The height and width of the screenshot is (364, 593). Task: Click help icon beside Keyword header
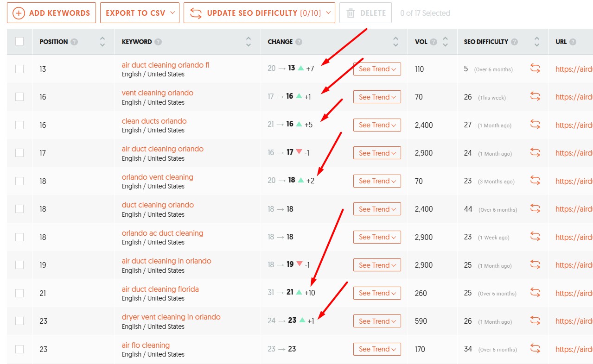(x=158, y=42)
